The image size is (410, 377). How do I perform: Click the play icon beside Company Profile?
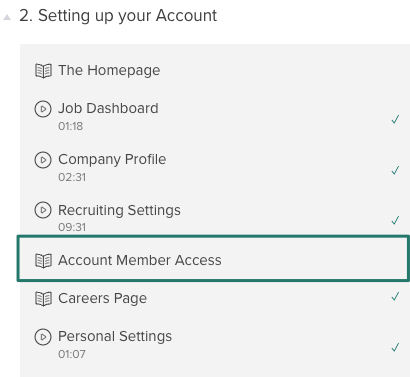(x=43, y=160)
